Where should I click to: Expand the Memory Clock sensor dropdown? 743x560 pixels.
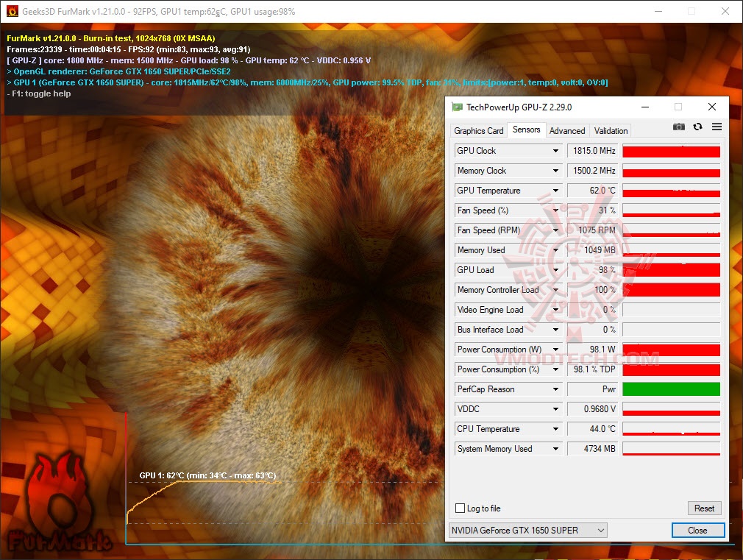(x=555, y=171)
